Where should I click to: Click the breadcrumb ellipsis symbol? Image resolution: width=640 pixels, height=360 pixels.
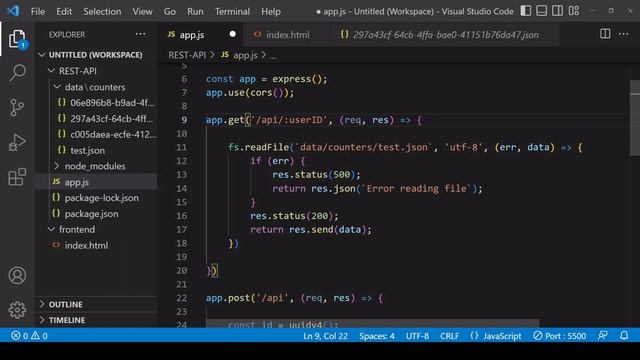272,56
